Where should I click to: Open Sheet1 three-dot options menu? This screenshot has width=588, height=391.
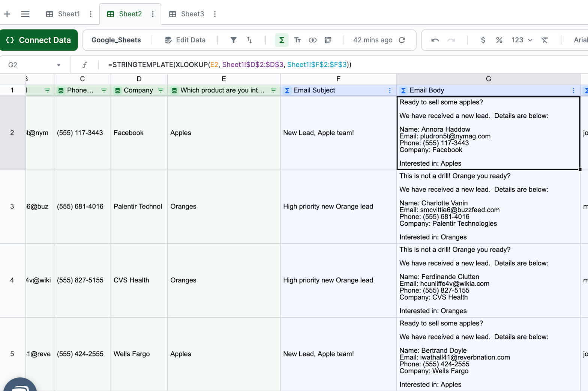coord(90,14)
